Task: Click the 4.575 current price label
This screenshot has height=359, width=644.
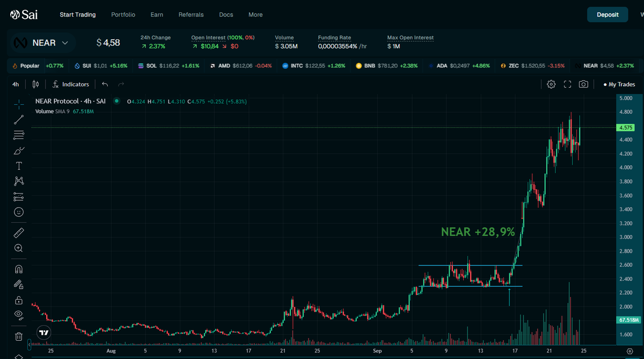Action: [627, 128]
